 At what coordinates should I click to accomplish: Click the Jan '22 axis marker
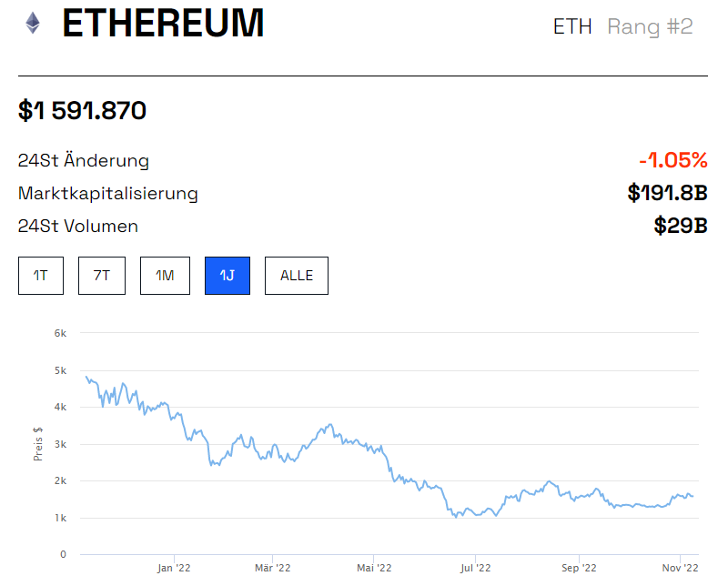click(x=173, y=569)
